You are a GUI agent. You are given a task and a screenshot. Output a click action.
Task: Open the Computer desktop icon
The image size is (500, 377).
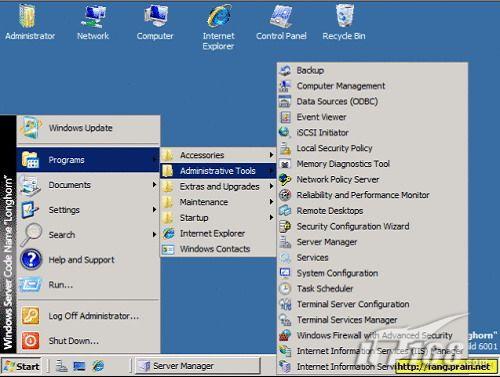(155, 16)
